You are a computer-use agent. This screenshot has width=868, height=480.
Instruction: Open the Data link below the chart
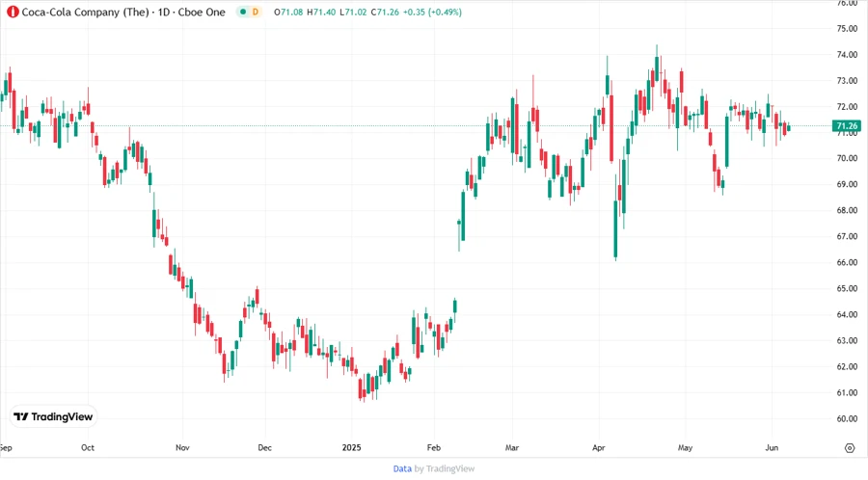click(x=402, y=468)
